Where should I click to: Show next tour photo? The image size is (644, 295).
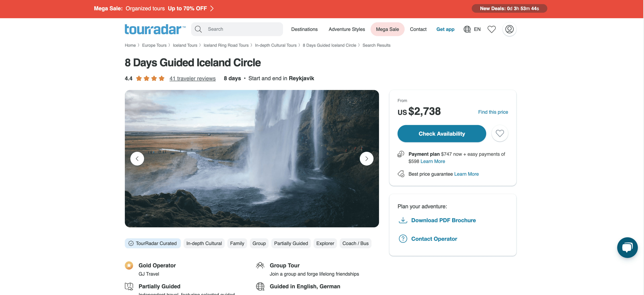tap(366, 158)
